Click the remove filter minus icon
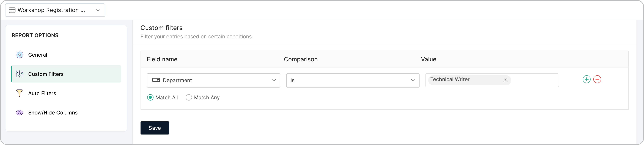The height and width of the screenshot is (145, 644). [x=598, y=79]
